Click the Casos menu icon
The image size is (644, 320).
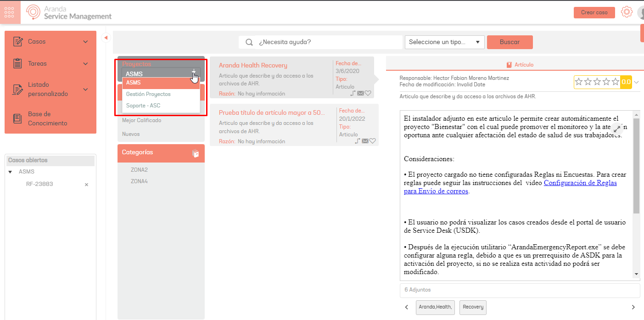(x=18, y=41)
